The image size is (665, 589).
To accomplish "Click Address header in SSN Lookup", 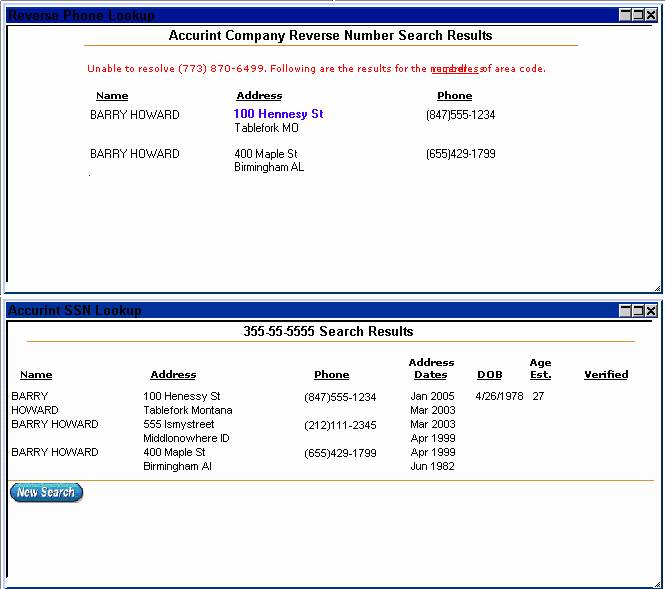I will [173, 375].
